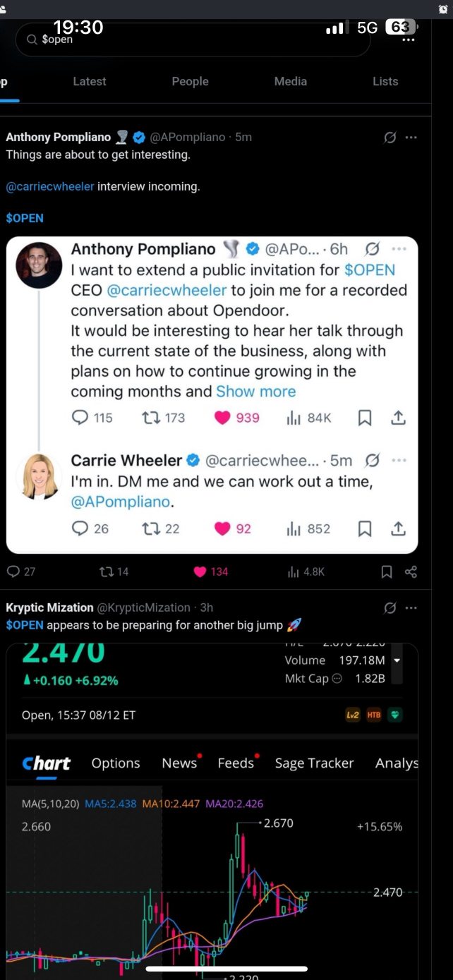
Task: Switch to the Latest tab
Action: pyautogui.click(x=90, y=82)
